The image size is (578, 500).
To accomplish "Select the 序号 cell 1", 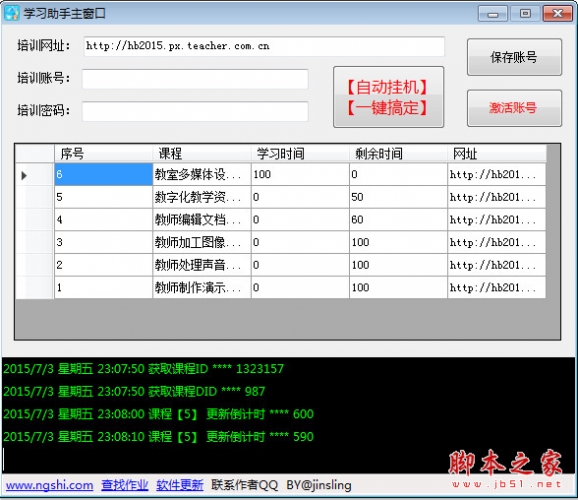I will pyautogui.click(x=104, y=287).
